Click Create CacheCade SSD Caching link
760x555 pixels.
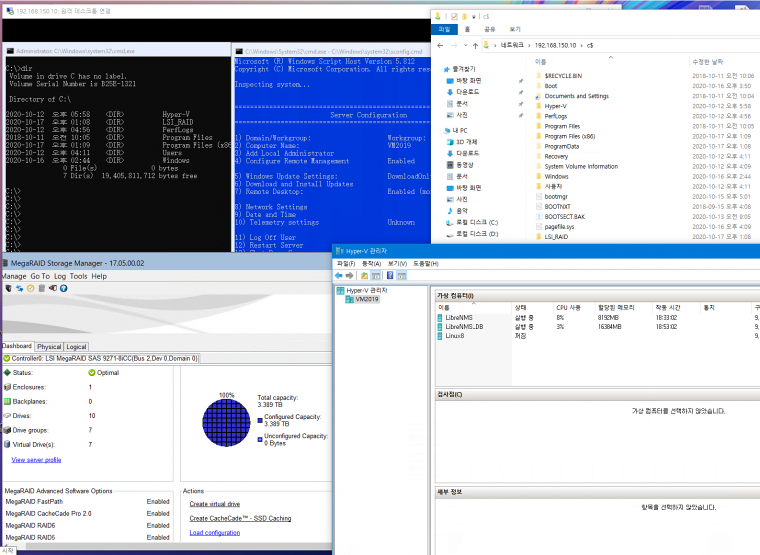240,519
